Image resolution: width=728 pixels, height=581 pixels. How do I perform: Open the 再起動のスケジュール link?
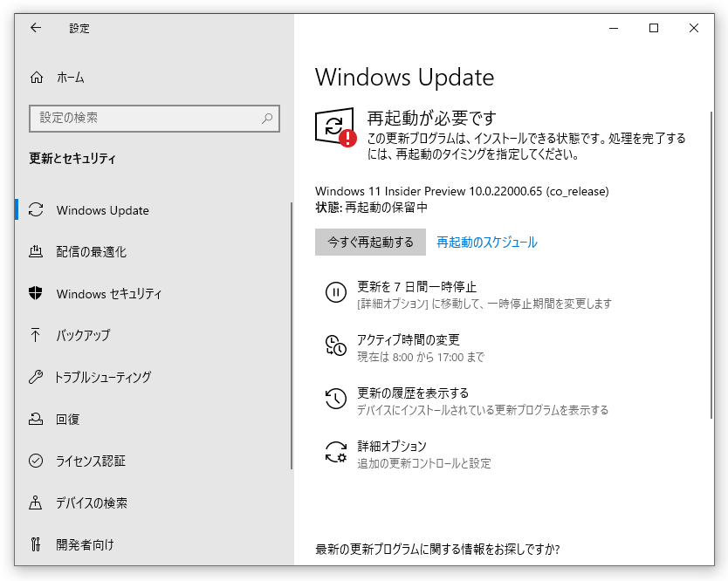click(x=486, y=243)
